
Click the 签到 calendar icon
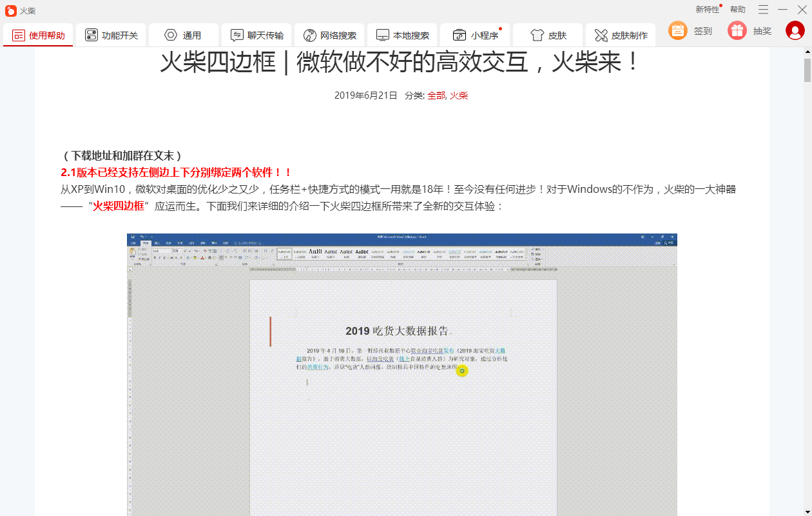point(678,30)
